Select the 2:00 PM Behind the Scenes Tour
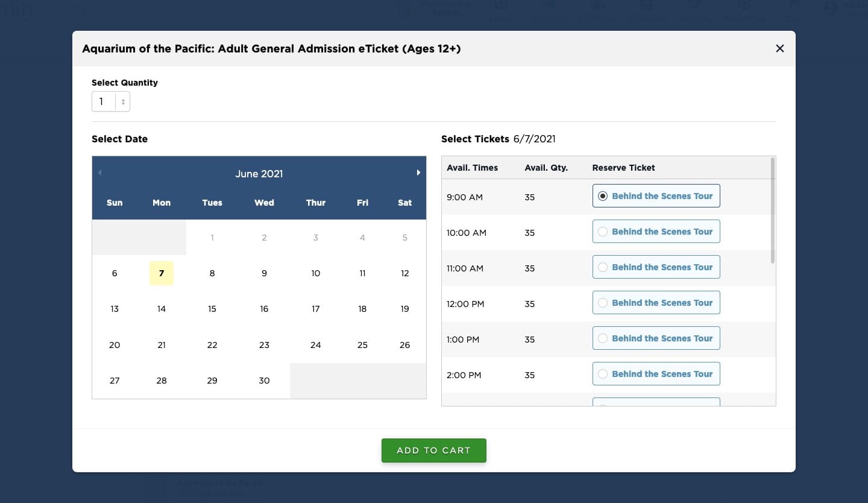868x503 pixels. [656, 374]
